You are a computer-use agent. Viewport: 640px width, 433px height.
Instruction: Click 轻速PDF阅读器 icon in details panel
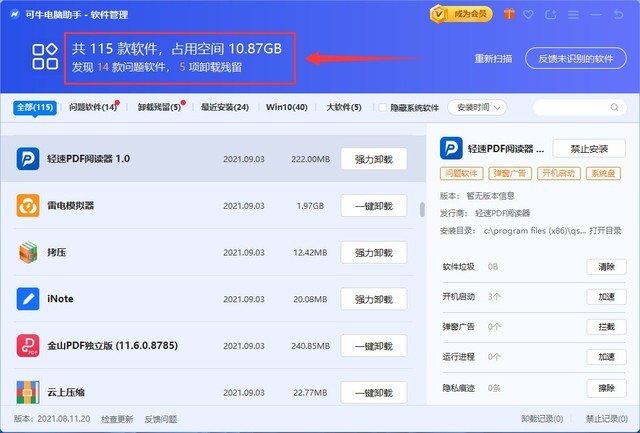pyautogui.click(x=451, y=148)
